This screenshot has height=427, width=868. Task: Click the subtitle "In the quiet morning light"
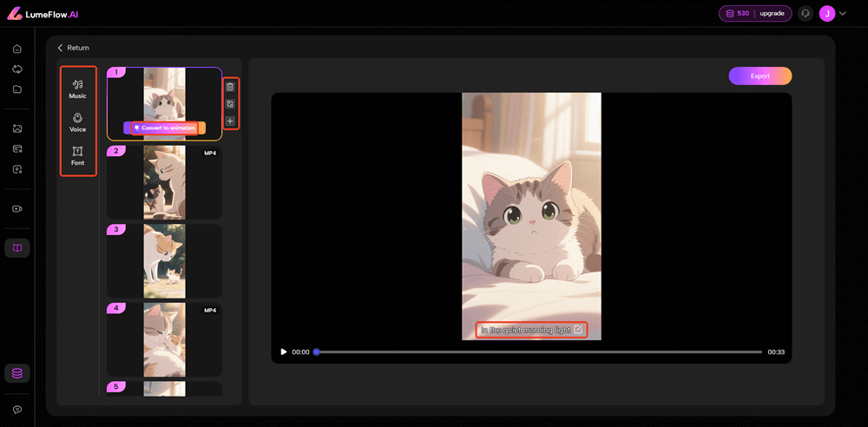tap(525, 330)
